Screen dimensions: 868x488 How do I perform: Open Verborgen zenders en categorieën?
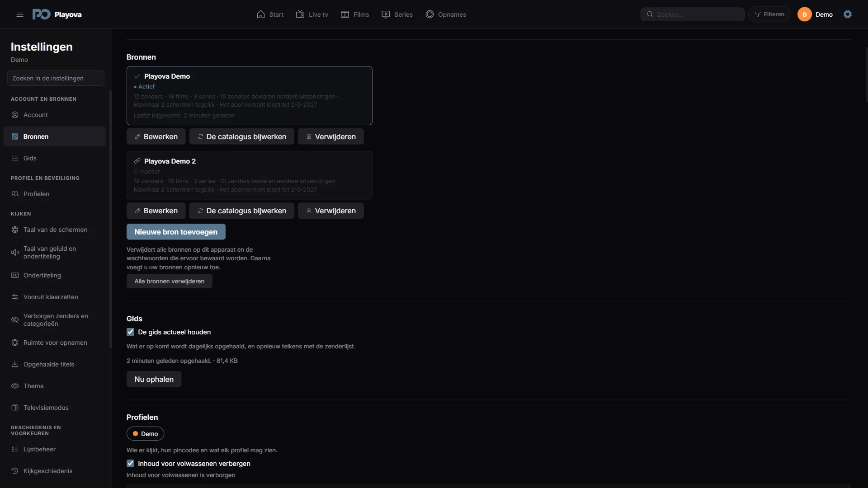tap(55, 320)
